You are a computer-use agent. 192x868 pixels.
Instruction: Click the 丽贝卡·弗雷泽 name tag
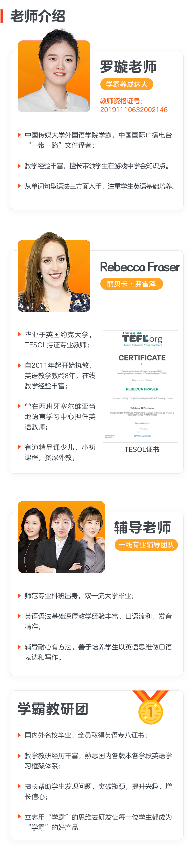click(x=131, y=284)
